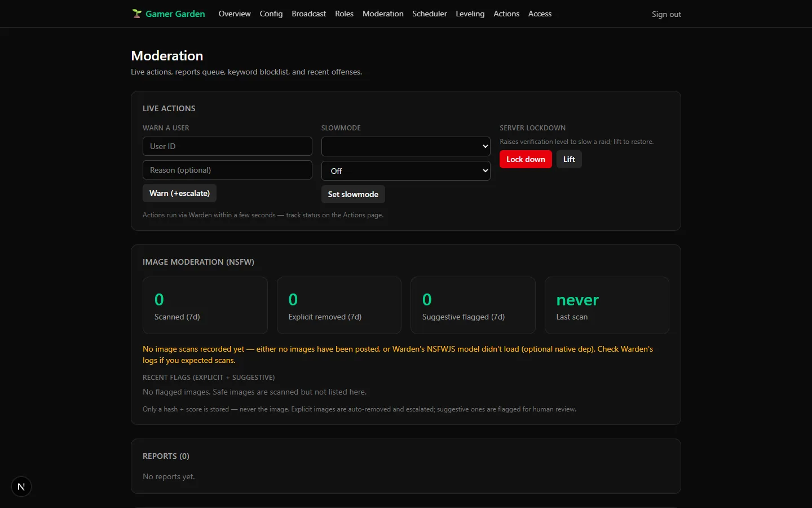This screenshot has height=508, width=812.
Task: Select the Explicit removed (7d) stat card
Action: [x=339, y=305]
